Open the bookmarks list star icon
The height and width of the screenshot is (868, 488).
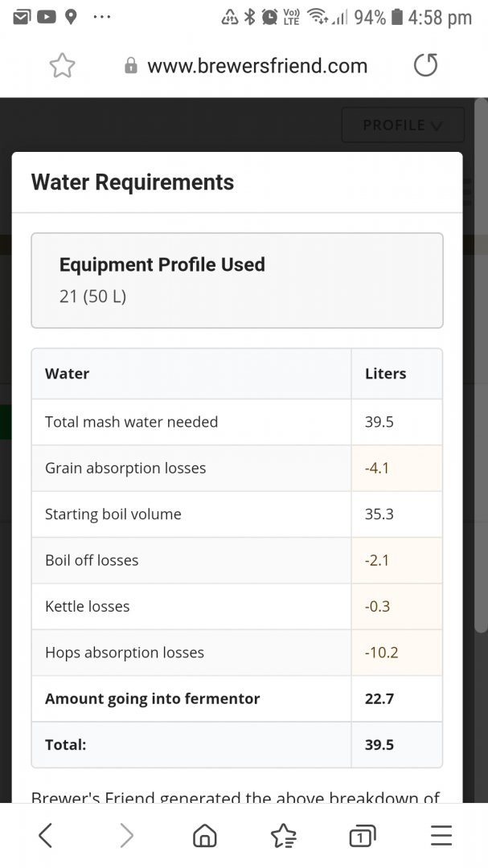point(283,835)
